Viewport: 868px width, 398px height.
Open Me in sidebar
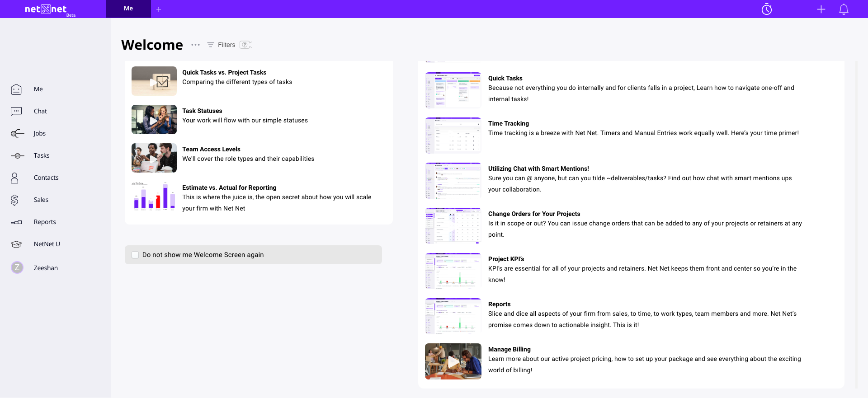[x=38, y=89]
